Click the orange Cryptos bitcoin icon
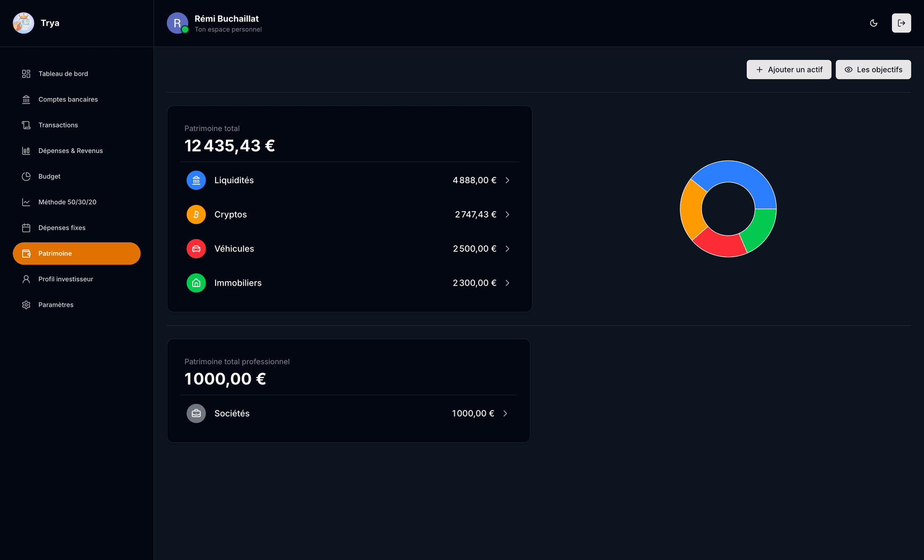 pos(196,214)
